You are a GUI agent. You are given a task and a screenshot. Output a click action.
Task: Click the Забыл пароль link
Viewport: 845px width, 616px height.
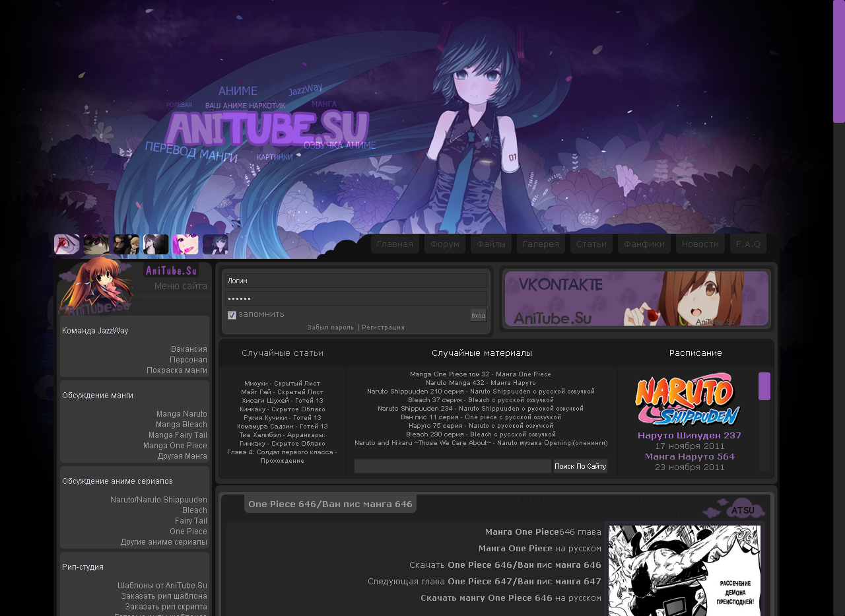point(331,327)
